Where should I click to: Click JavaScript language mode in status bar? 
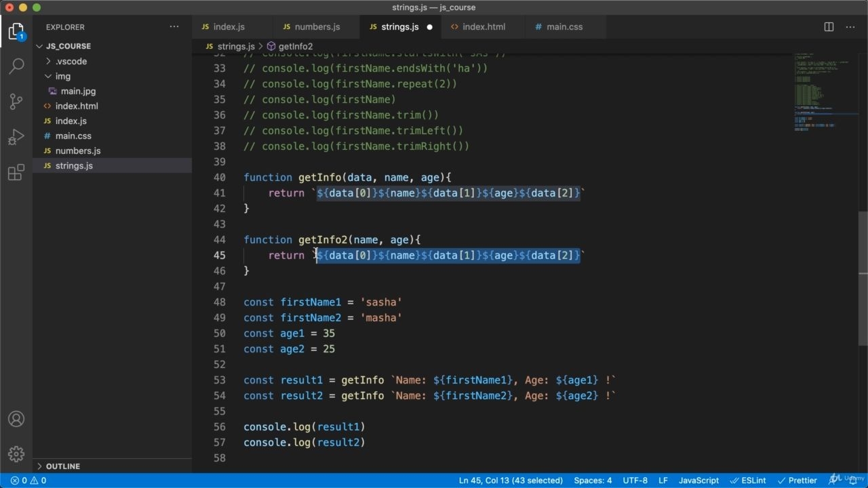tap(698, 481)
